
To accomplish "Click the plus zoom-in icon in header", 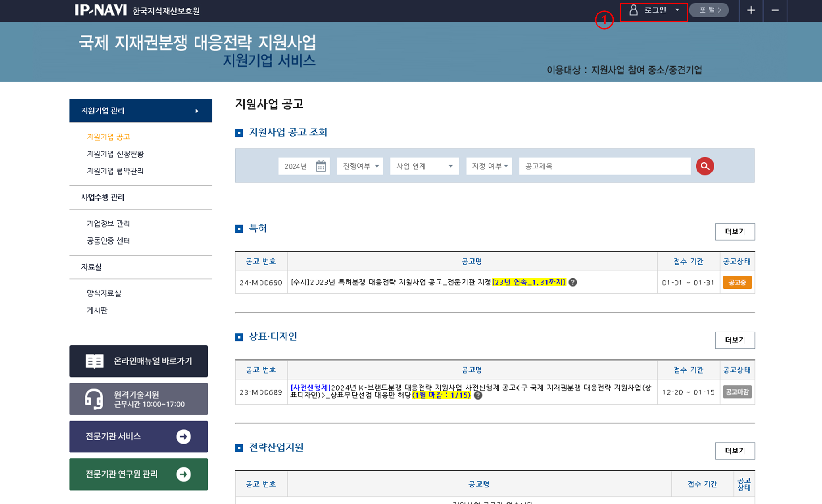I will pyautogui.click(x=751, y=10).
